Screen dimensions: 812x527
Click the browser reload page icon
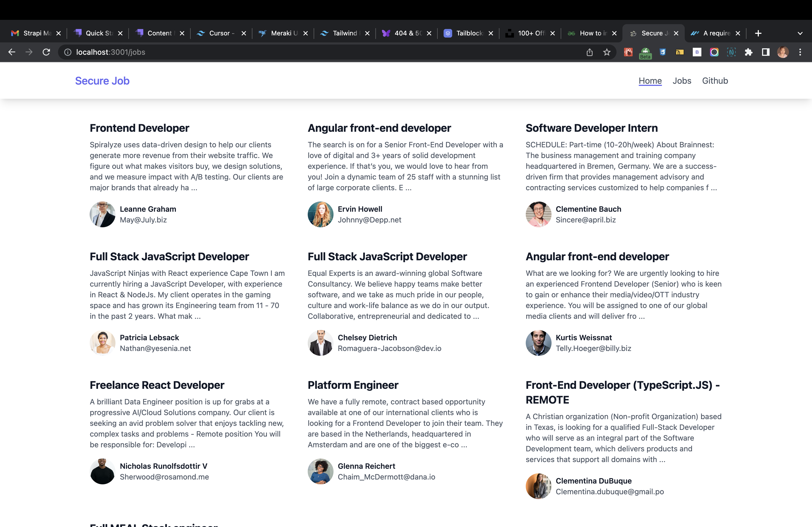(x=46, y=52)
